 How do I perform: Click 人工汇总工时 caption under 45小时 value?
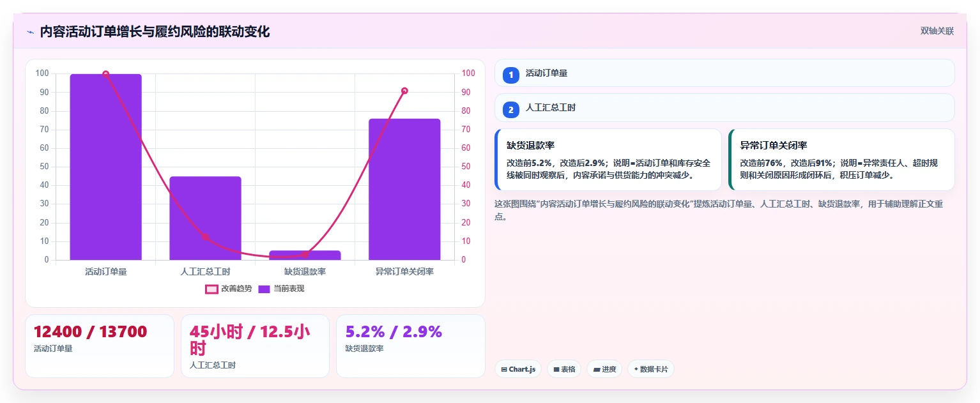[x=213, y=365]
